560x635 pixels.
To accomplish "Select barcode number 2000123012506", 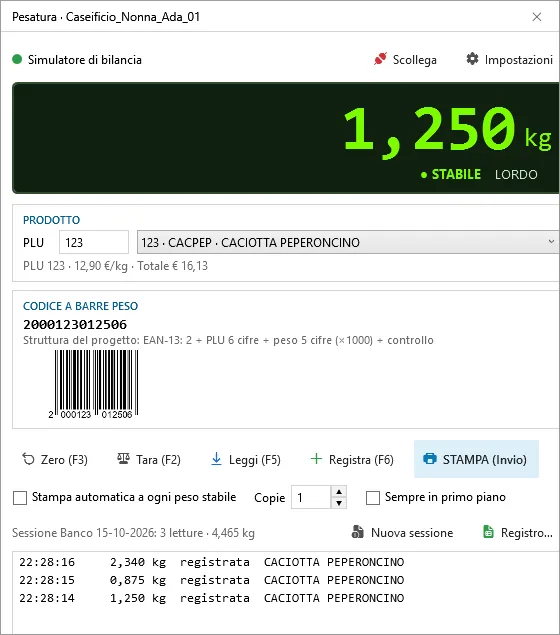I will [75, 324].
